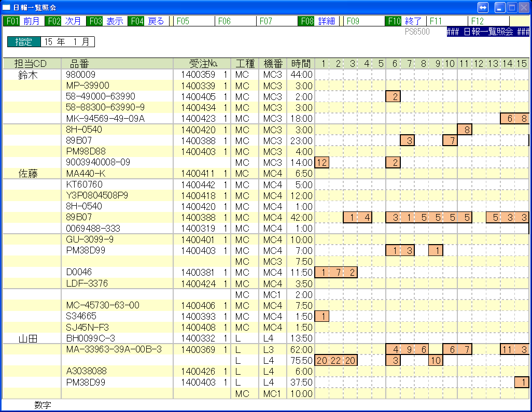
Task: Click the 機番 column header
Action: point(273,64)
